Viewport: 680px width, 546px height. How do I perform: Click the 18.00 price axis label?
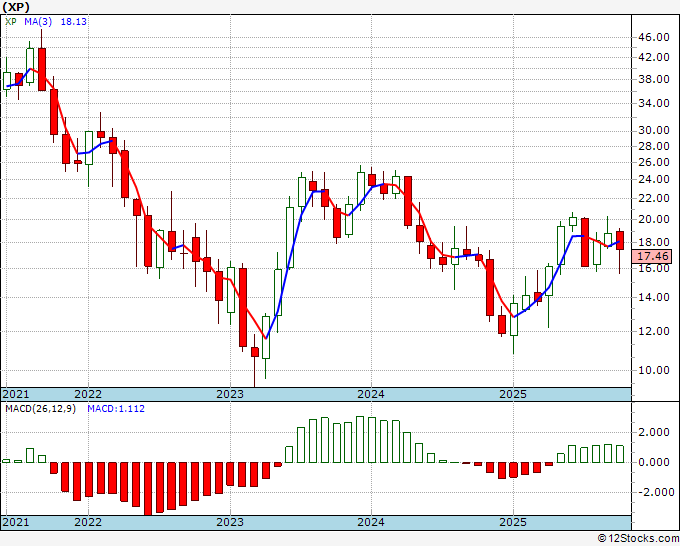pos(654,242)
